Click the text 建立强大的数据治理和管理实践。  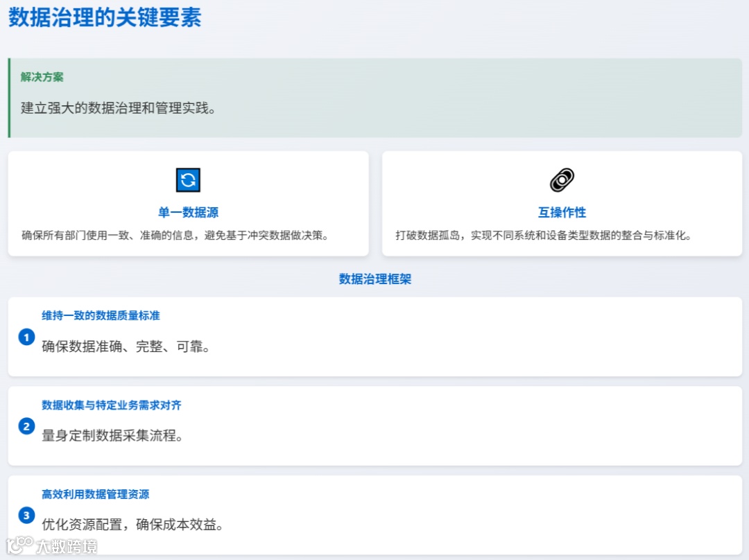[x=118, y=108]
